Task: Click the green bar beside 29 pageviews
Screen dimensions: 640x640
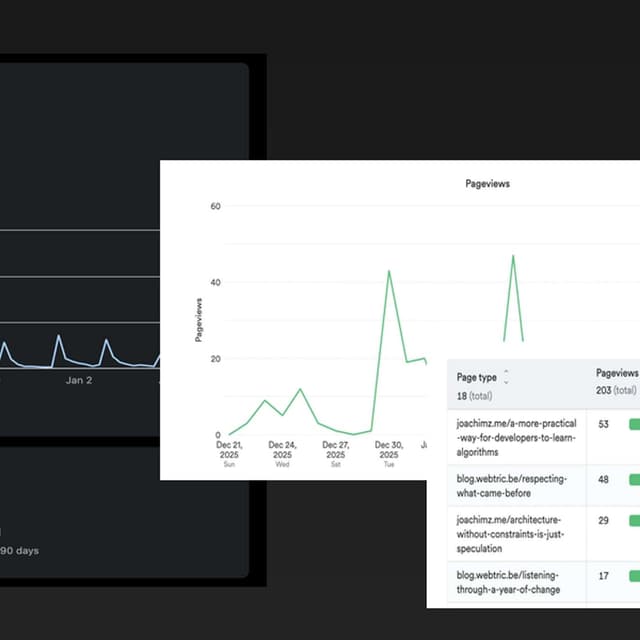Action: pos(634,521)
